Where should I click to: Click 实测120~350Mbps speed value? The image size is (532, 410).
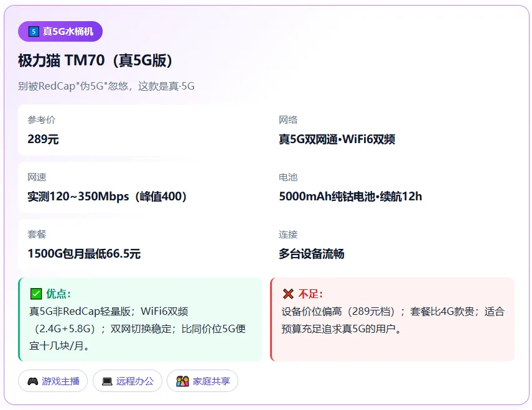[x=107, y=197]
